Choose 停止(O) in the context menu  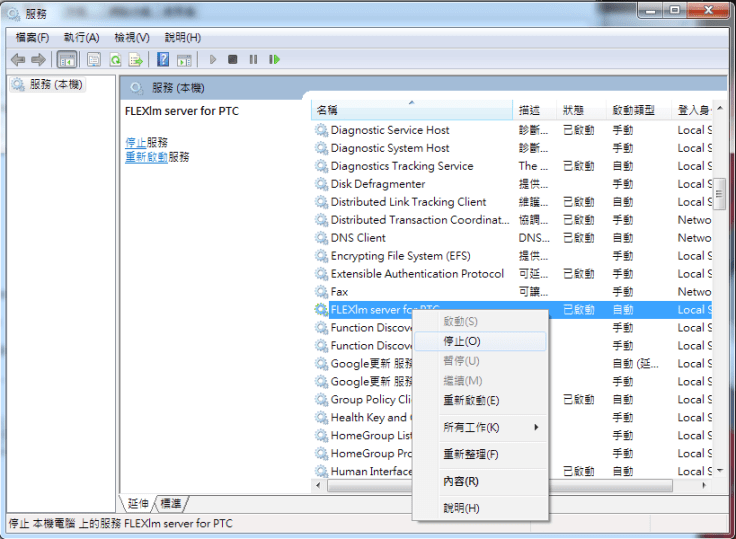(461, 342)
